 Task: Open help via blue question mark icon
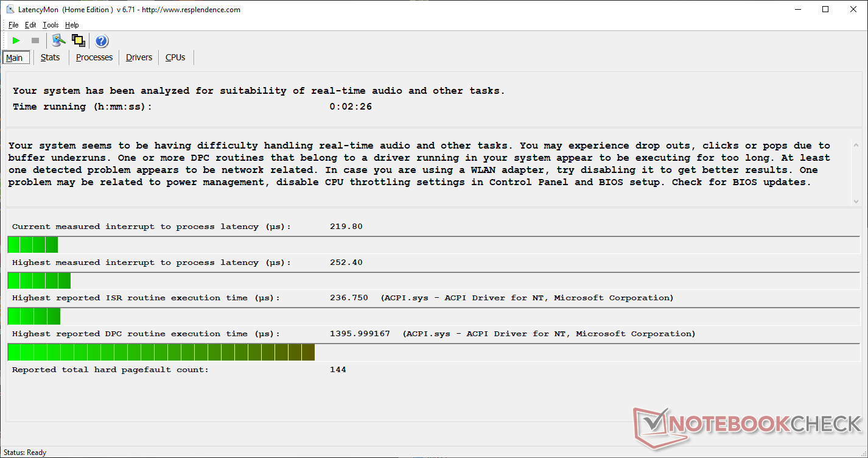point(102,41)
